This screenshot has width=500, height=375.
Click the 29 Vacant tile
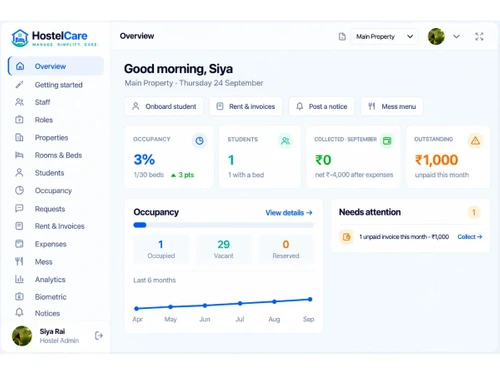coord(223,249)
